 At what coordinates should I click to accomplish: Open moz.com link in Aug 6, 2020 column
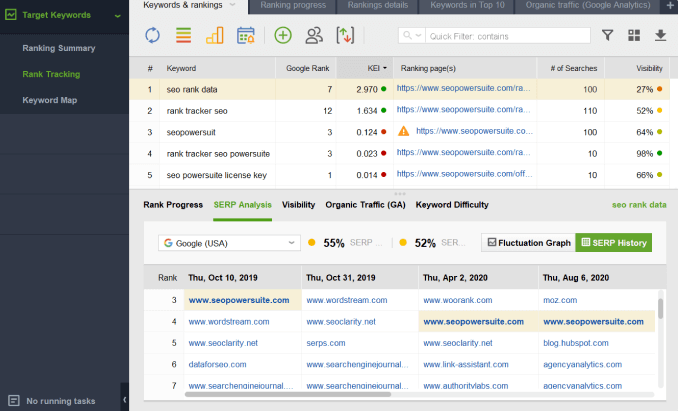click(x=560, y=300)
